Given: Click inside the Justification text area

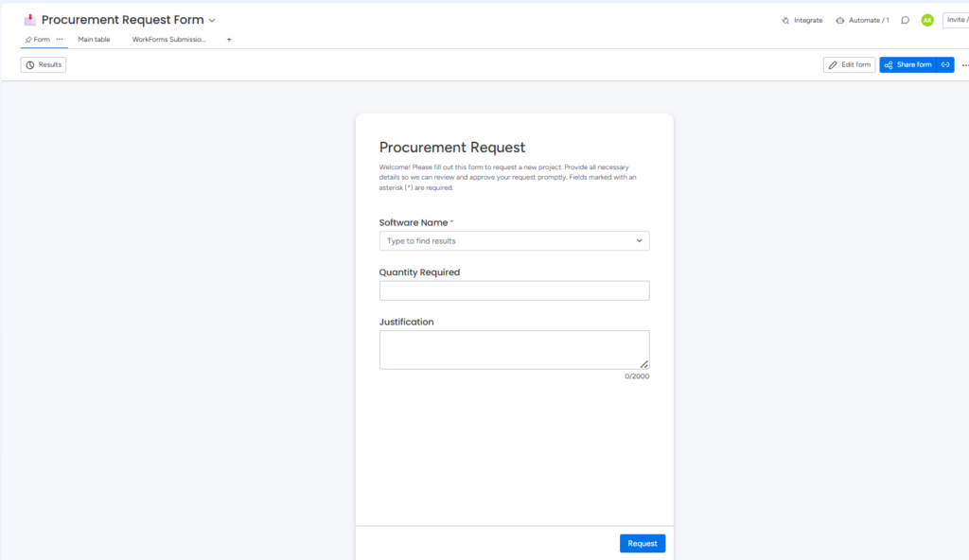Looking at the screenshot, I should click(x=514, y=349).
